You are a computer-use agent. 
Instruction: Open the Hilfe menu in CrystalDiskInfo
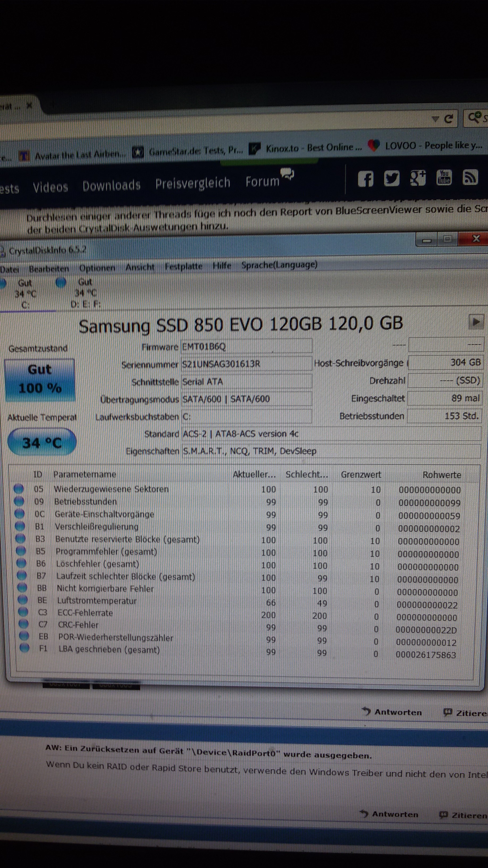(x=222, y=266)
